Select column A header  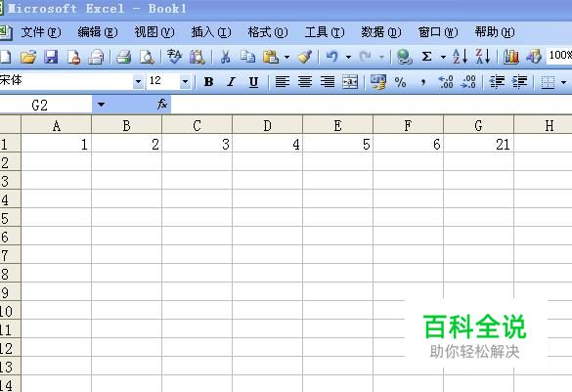click(56, 125)
